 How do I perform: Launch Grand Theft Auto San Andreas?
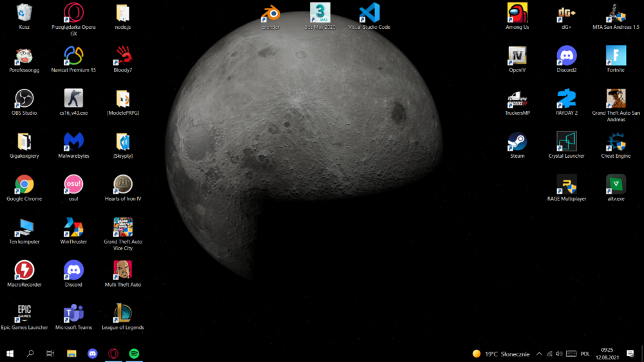[616, 106]
